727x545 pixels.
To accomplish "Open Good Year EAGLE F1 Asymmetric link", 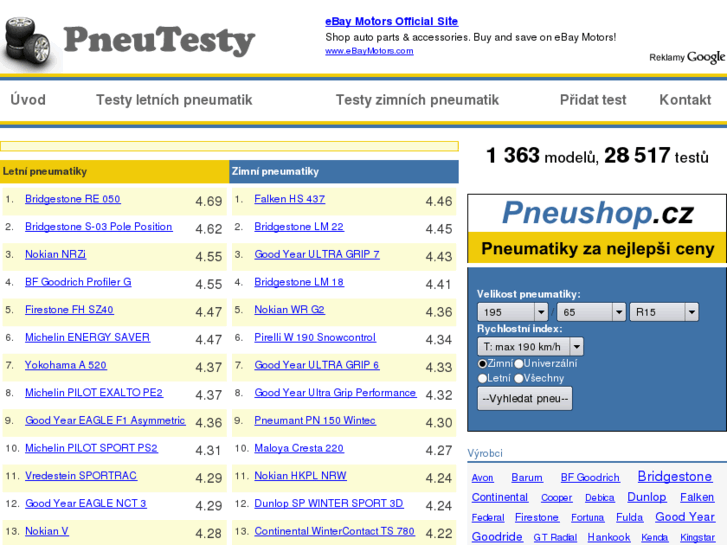I will click(x=105, y=420).
